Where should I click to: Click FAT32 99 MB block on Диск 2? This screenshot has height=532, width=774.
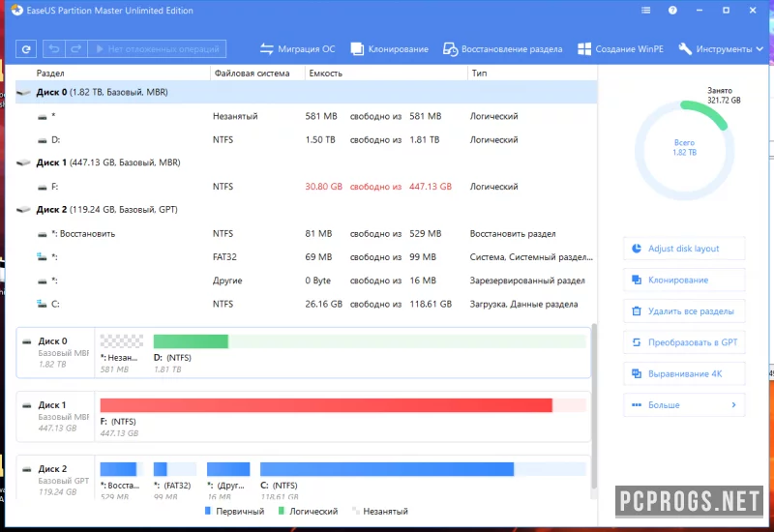click(x=175, y=469)
